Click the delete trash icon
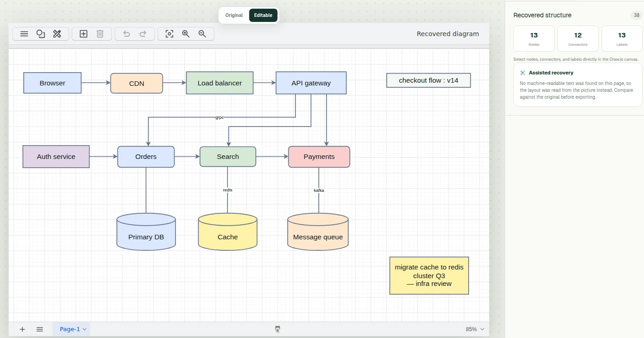Viewport: 644px width, 338px height. [100, 34]
